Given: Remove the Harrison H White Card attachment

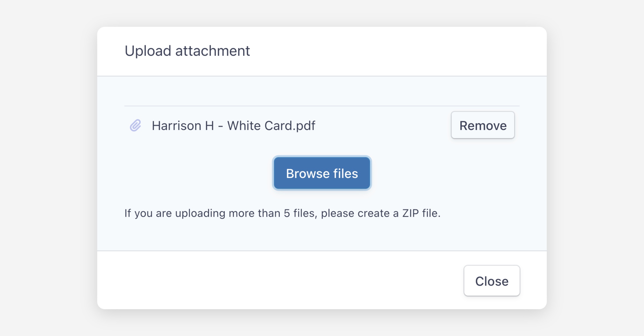Looking at the screenshot, I should point(483,125).
